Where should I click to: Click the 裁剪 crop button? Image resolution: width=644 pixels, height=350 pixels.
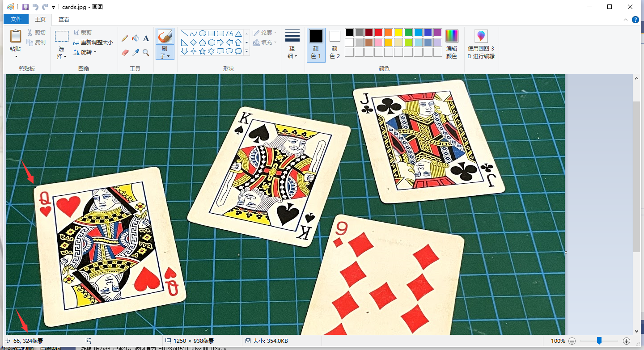point(83,33)
